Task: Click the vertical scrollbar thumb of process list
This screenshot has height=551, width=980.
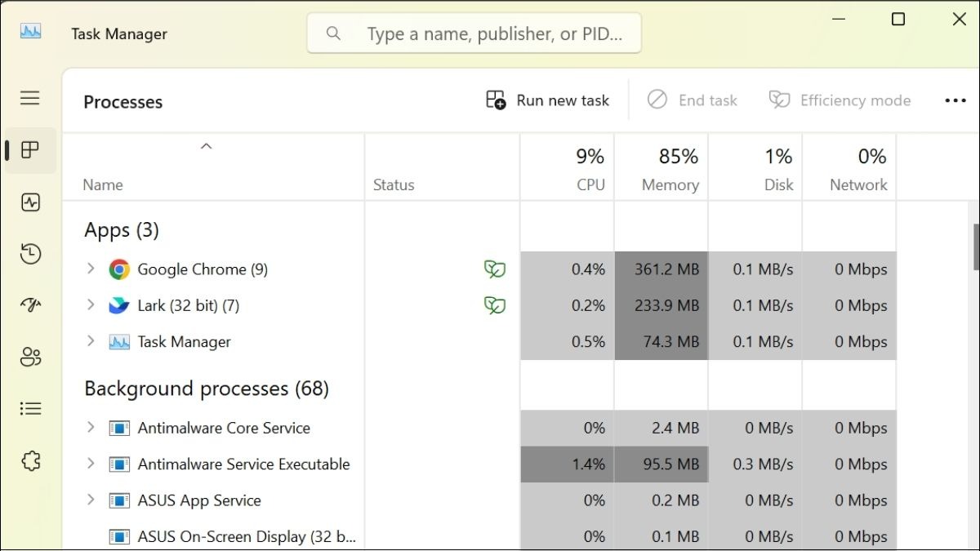Action: (x=975, y=247)
